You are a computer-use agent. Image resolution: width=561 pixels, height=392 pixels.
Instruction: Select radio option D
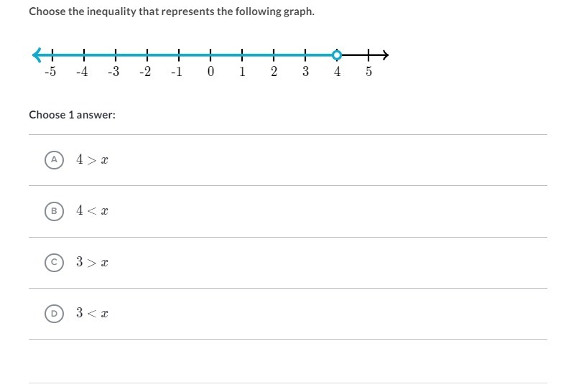(x=54, y=314)
